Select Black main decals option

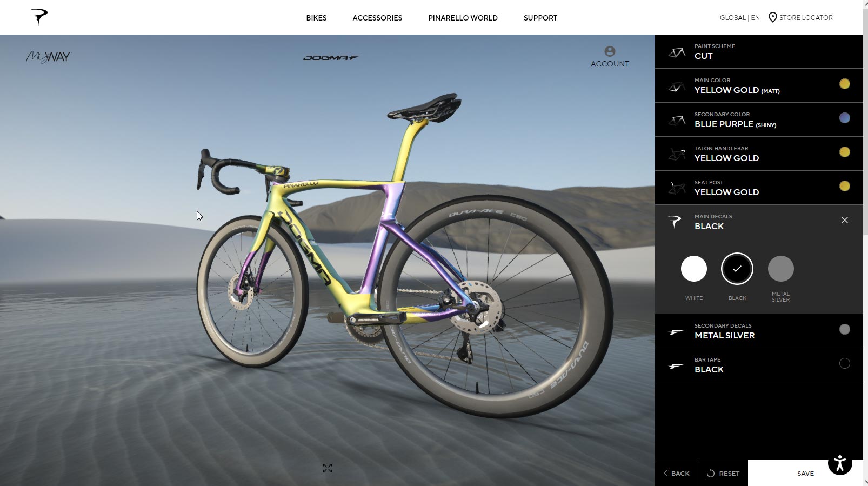pyautogui.click(x=737, y=269)
